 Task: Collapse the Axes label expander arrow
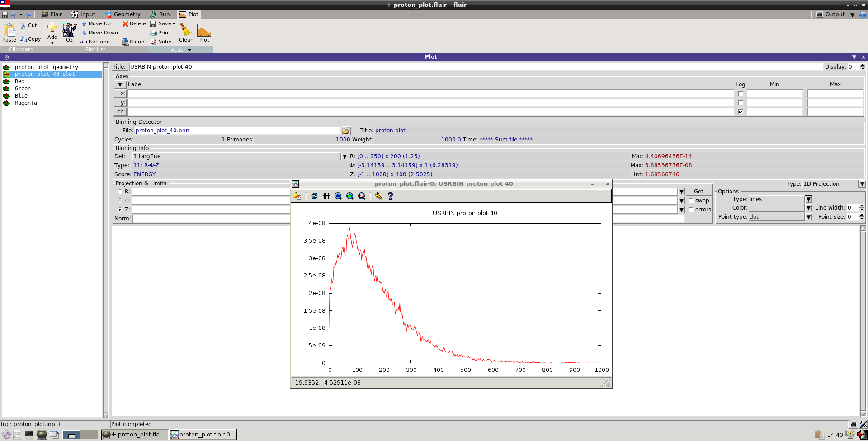120,84
